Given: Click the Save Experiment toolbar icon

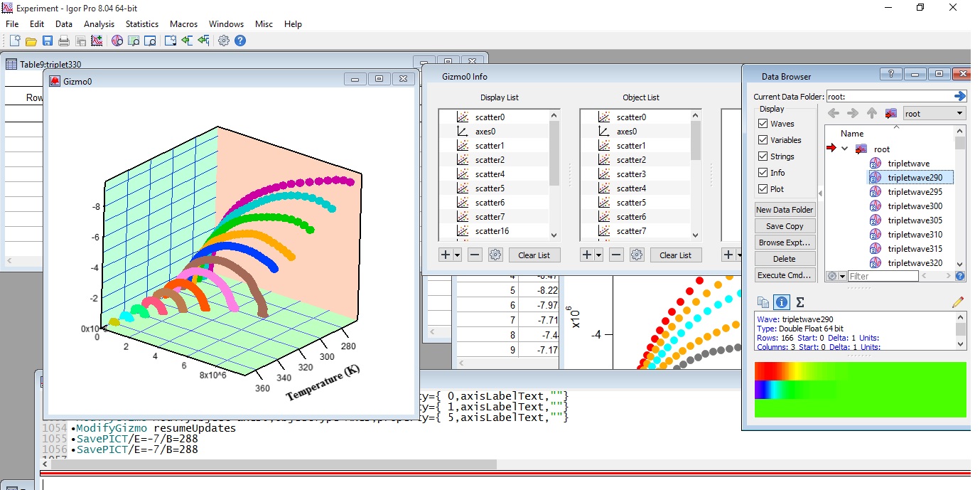Looking at the screenshot, I should [47, 41].
